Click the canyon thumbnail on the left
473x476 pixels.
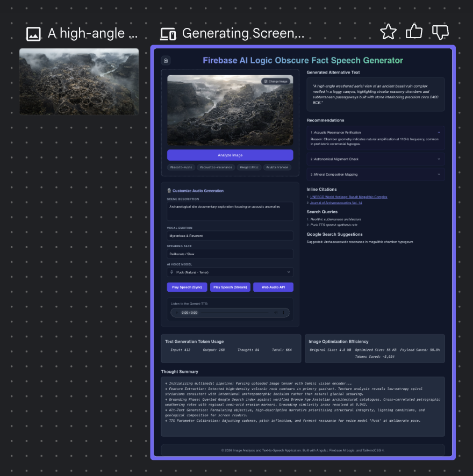[x=79, y=81]
